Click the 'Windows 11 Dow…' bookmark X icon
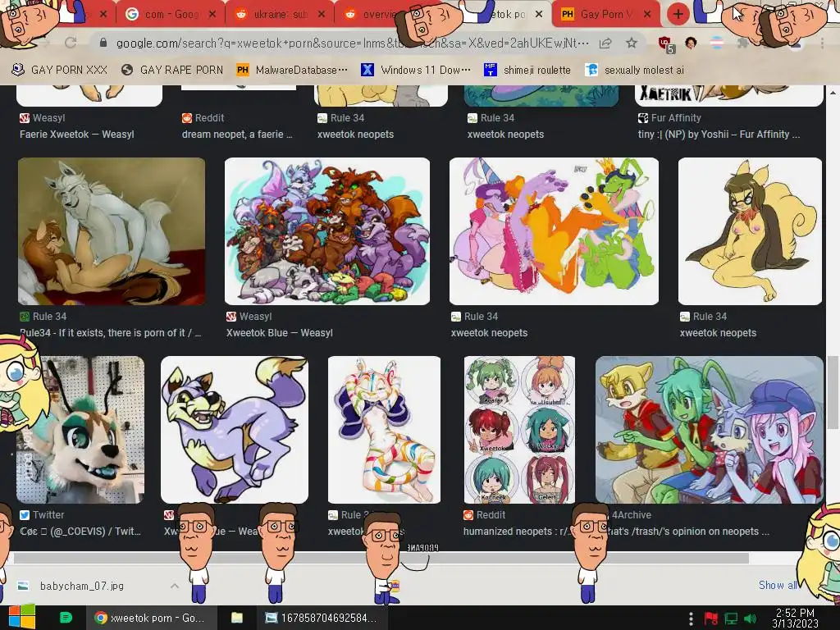The height and width of the screenshot is (630, 840). (367, 70)
